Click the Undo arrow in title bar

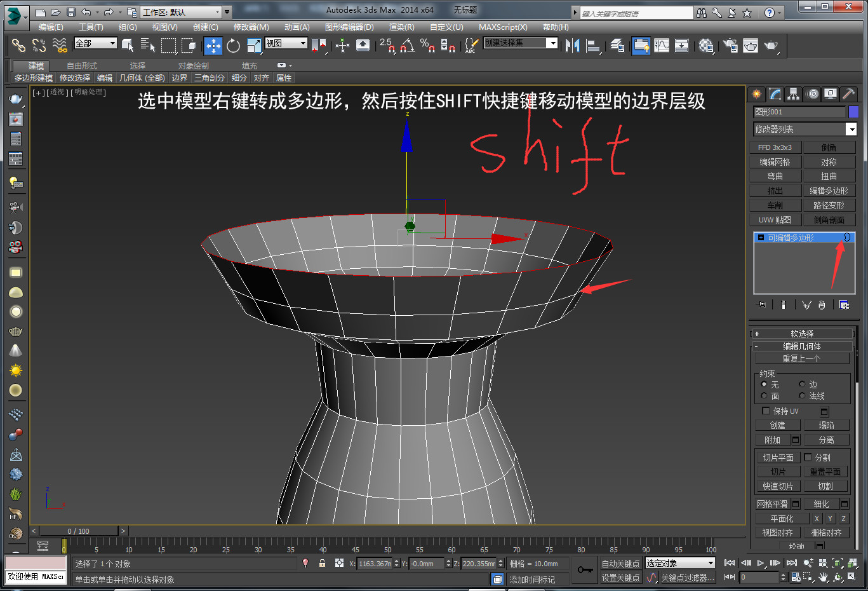(86, 12)
